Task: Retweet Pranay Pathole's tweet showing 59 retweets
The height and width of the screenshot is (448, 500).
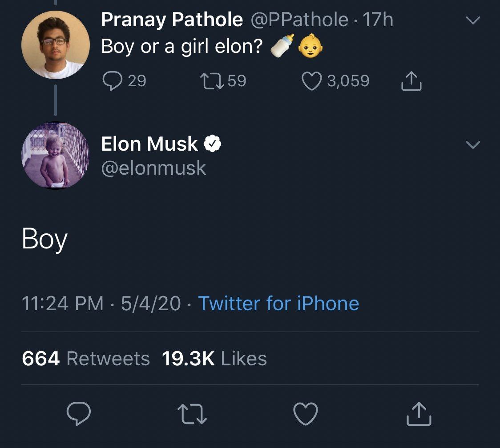Action: pyautogui.click(x=212, y=81)
